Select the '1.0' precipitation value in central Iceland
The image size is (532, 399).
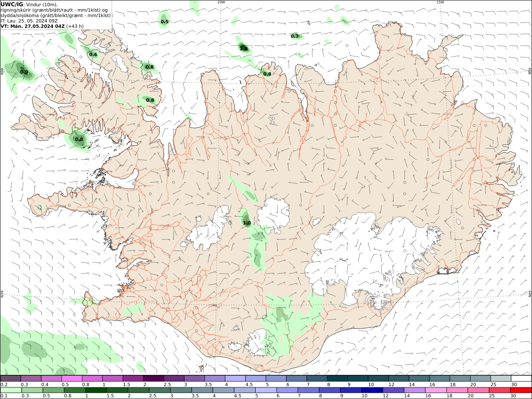click(247, 223)
